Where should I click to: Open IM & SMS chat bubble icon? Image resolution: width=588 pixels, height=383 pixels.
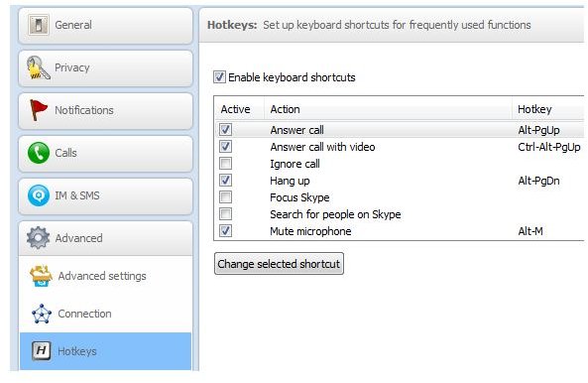[x=39, y=195]
